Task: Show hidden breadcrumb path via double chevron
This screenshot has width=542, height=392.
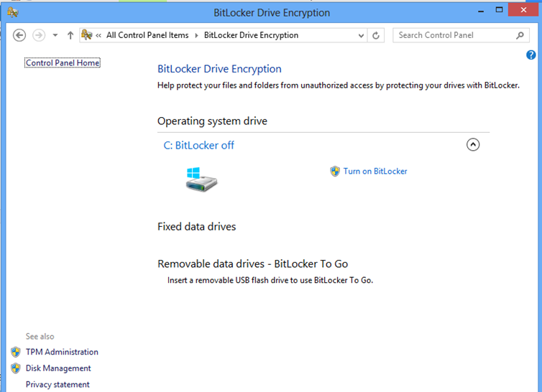Action: click(98, 35)
